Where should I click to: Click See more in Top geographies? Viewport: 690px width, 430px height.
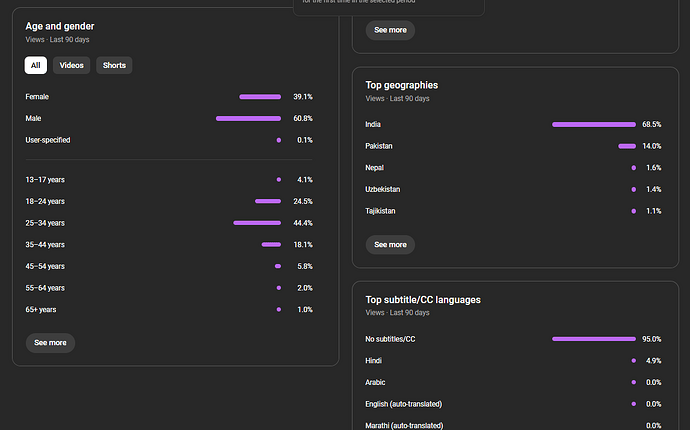coord(390,244)
